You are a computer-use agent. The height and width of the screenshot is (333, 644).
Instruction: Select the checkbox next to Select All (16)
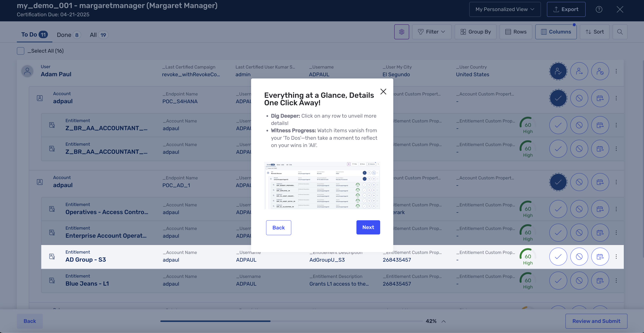point(20,51)
